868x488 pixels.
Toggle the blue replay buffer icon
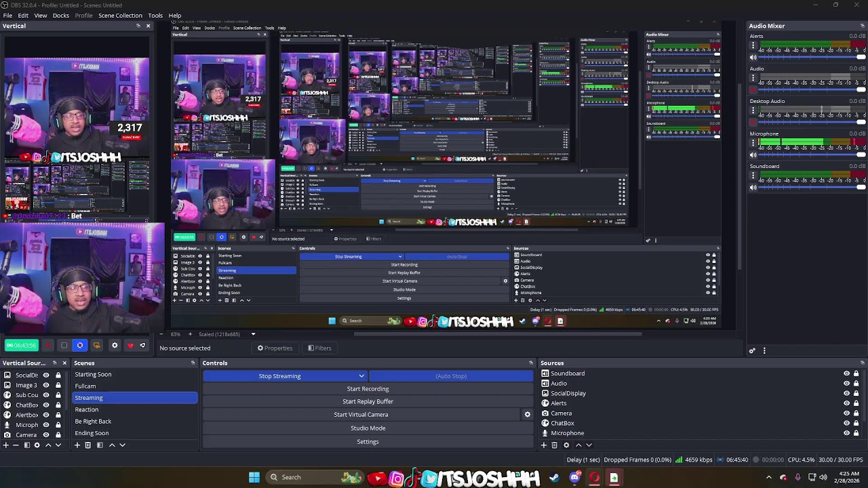click(80, 346)
